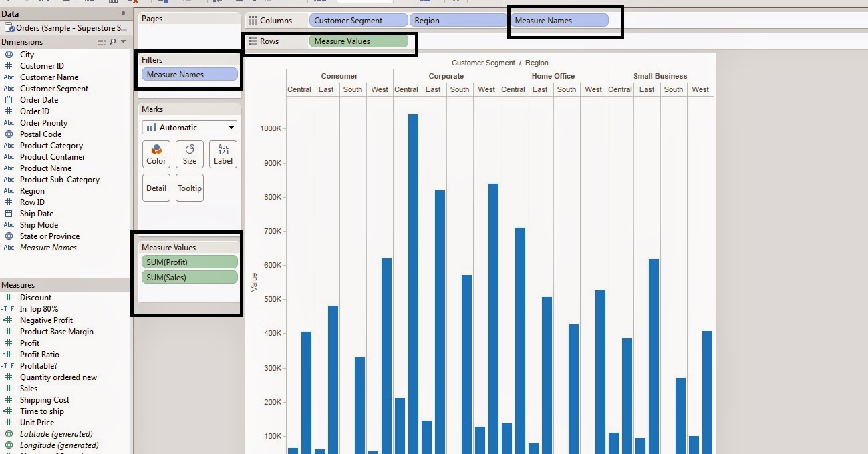
Task: Open the Automatic mark type dropdown
Action: 189,127
